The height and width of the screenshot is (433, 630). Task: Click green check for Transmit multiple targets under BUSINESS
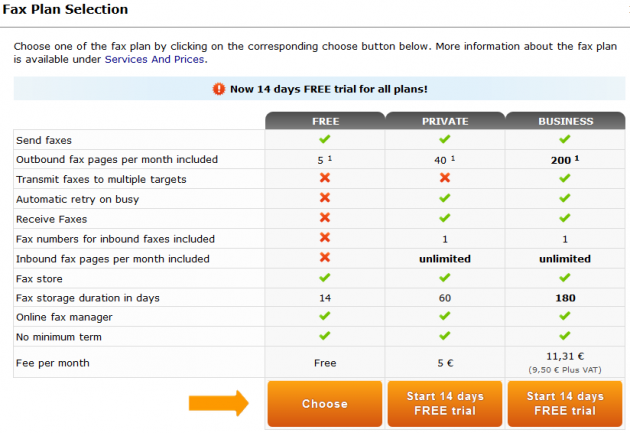point(565,178)
